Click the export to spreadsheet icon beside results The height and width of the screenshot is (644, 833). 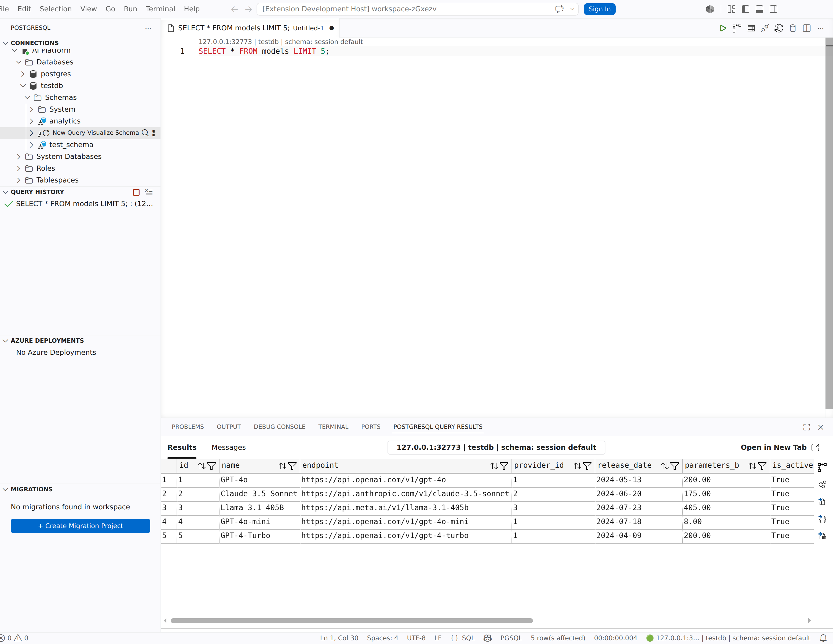(822, 536)
